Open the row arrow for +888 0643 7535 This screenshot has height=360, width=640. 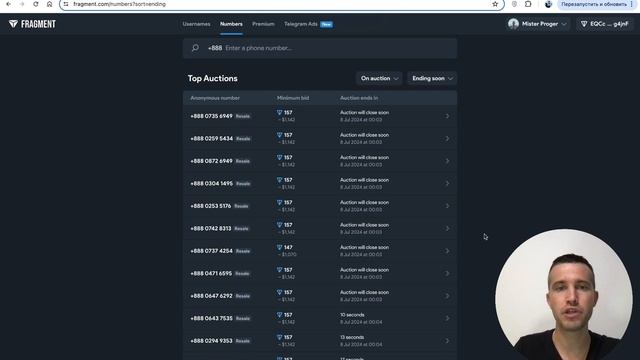point(447,318)
